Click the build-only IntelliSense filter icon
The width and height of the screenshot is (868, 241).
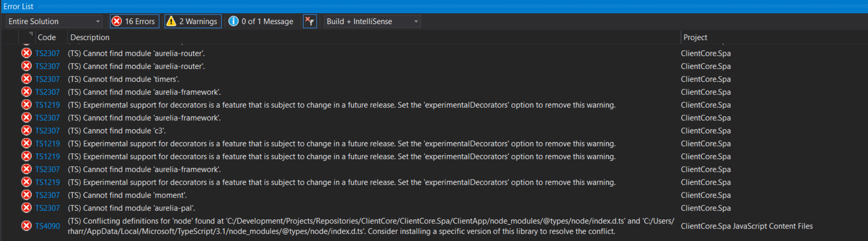[x=310, y=21]
